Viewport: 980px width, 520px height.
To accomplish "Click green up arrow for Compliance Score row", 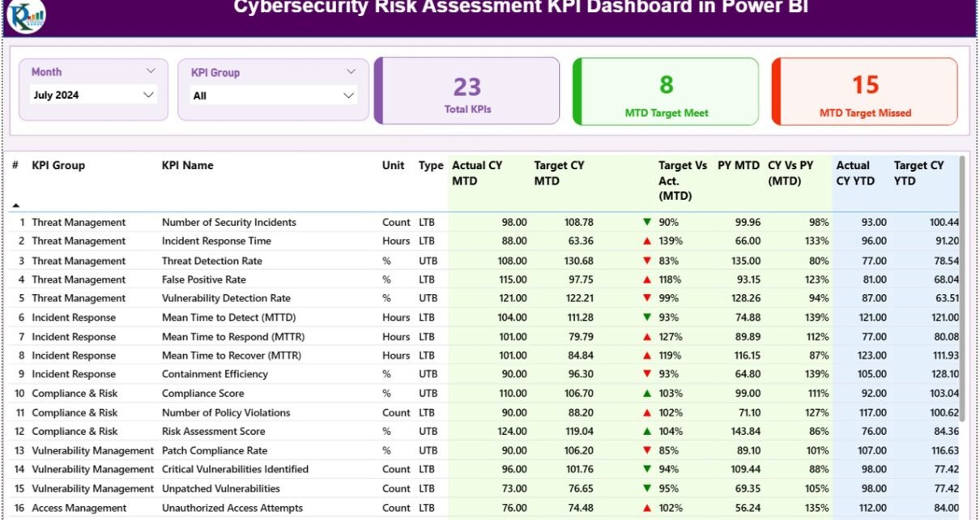I will [646, 394].
